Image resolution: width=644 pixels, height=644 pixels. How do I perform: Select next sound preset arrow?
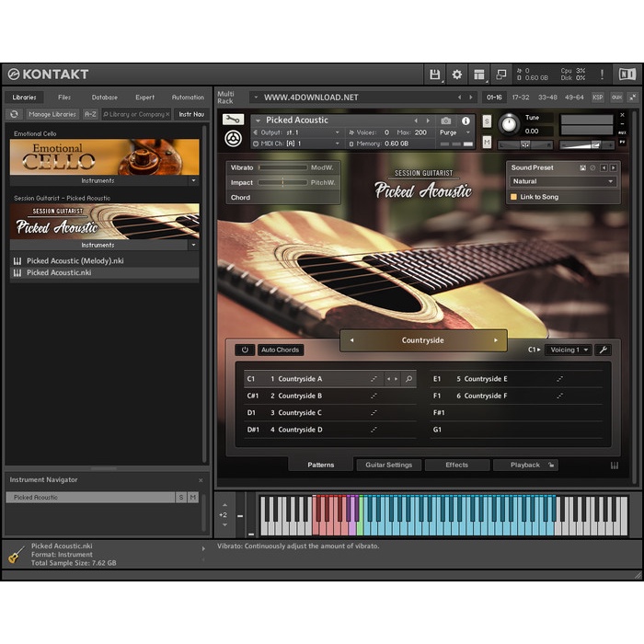(x=614, y=167)
